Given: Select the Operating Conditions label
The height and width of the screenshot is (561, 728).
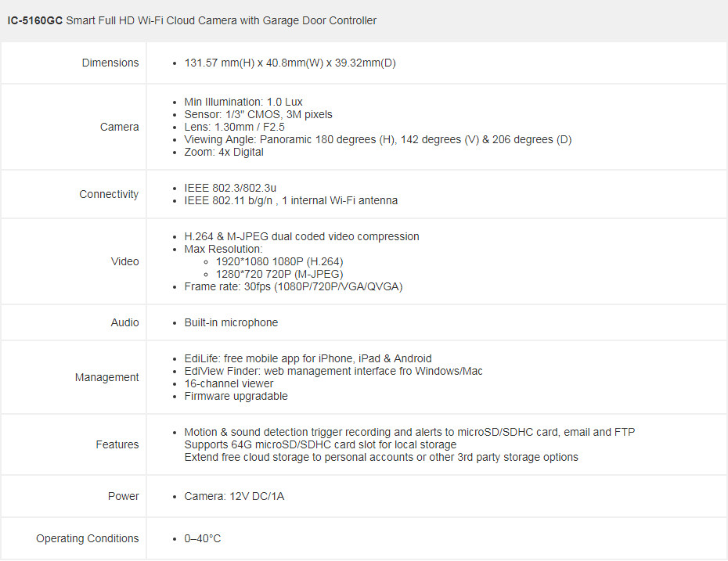Looking at the screenshot, I should point(88,538).
